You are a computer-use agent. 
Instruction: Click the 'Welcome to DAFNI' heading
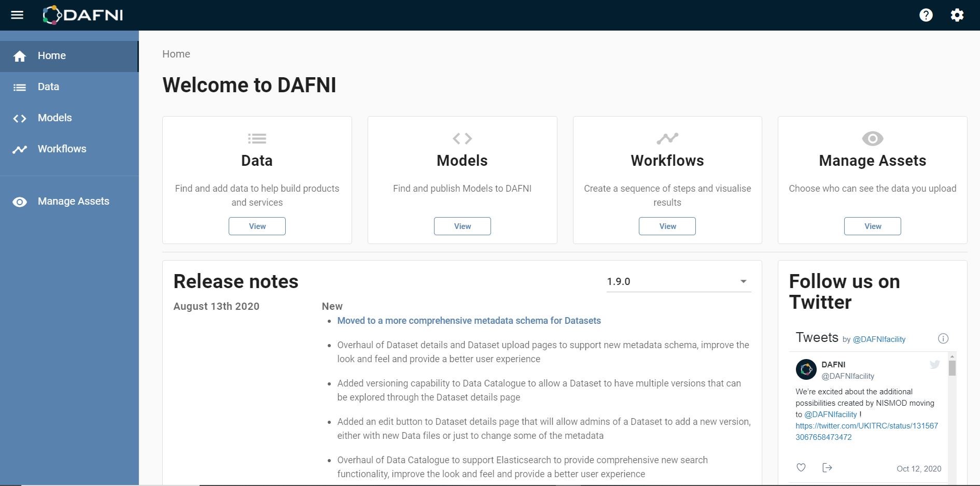point(249,85)
